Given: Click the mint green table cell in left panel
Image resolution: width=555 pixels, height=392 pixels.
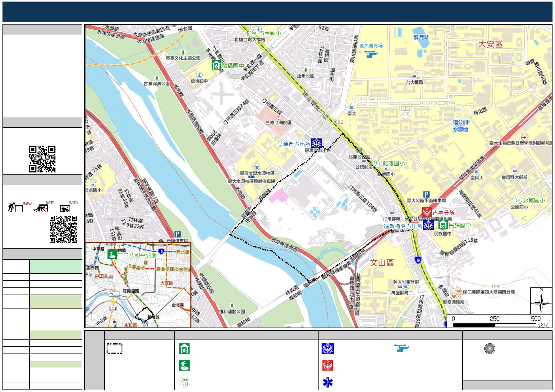Looking at the screenshot, I should pyautogui.click(x=56, y=266).
